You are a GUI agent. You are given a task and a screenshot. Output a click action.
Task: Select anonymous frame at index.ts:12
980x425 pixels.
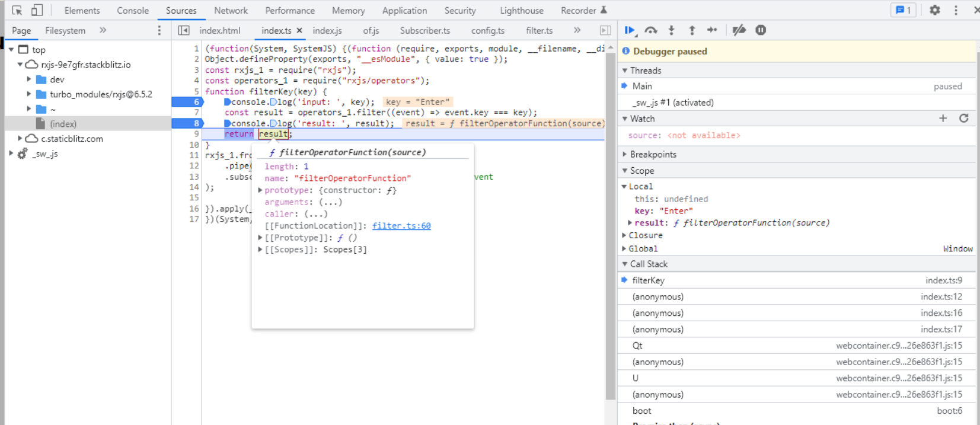(x=796, y=297)
